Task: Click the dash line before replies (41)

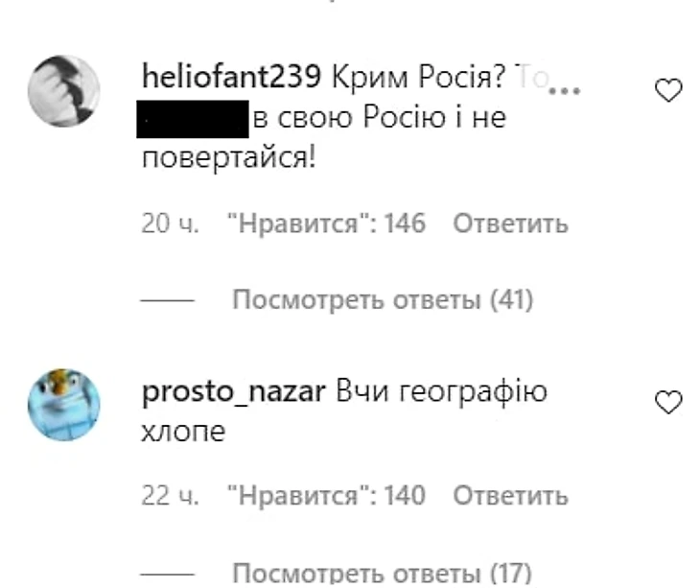Action: click(168, 300)
